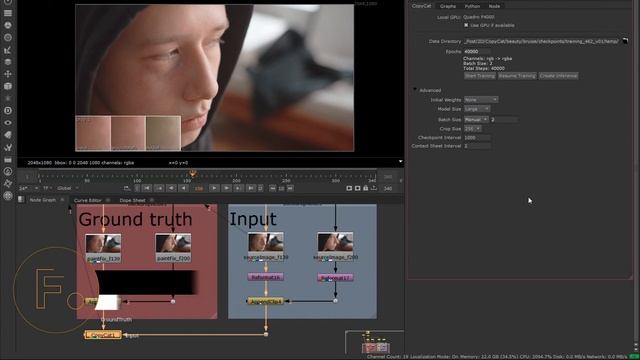Open the FurnaceCore gauge icon menu
This screenshot has height=360, width=640.
[x=8, y=171]
